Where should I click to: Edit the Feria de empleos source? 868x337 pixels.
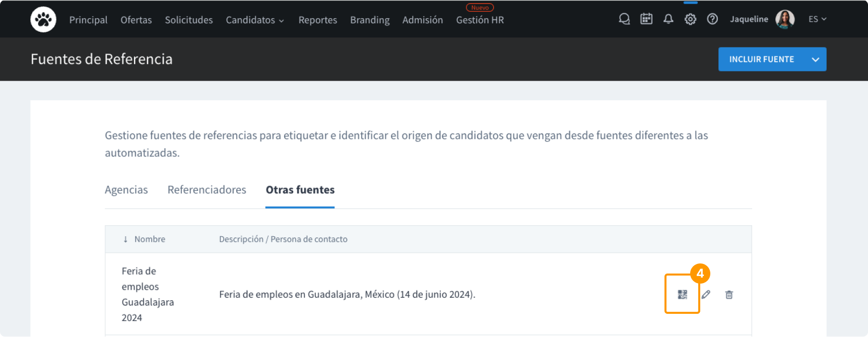pyautogui.click(x=706, y=295)
